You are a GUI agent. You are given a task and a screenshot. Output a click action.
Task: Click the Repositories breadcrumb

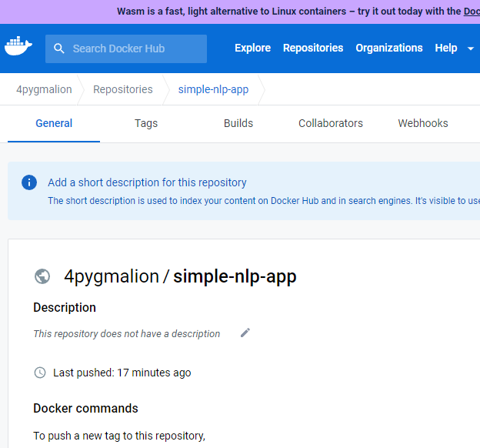point(123,89)
